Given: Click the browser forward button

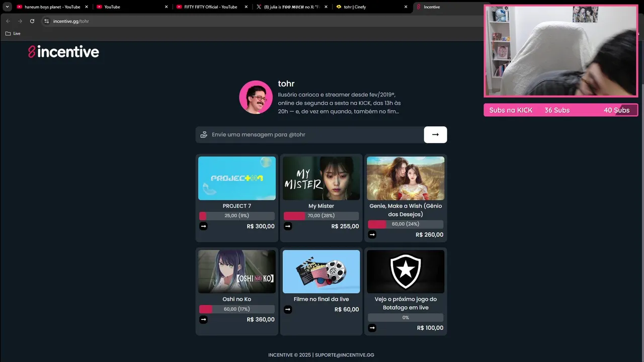Looking at the screenshot, I should pos(20,21).
